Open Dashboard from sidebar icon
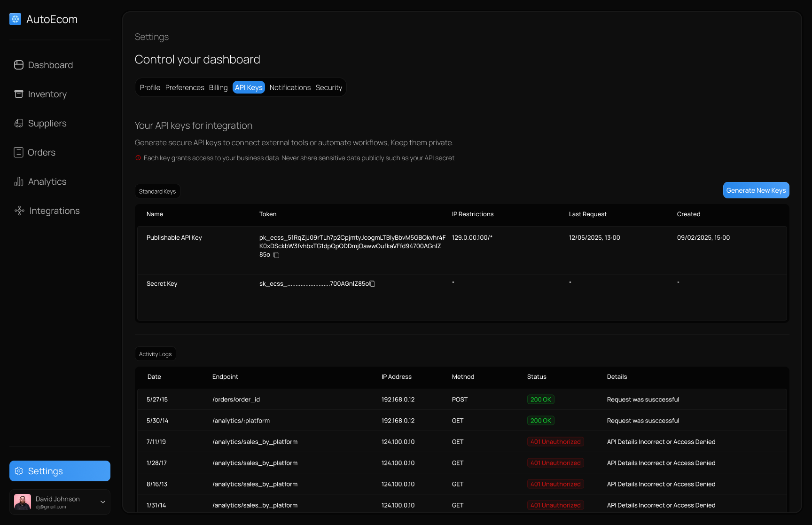 click(x=19, y=65)
